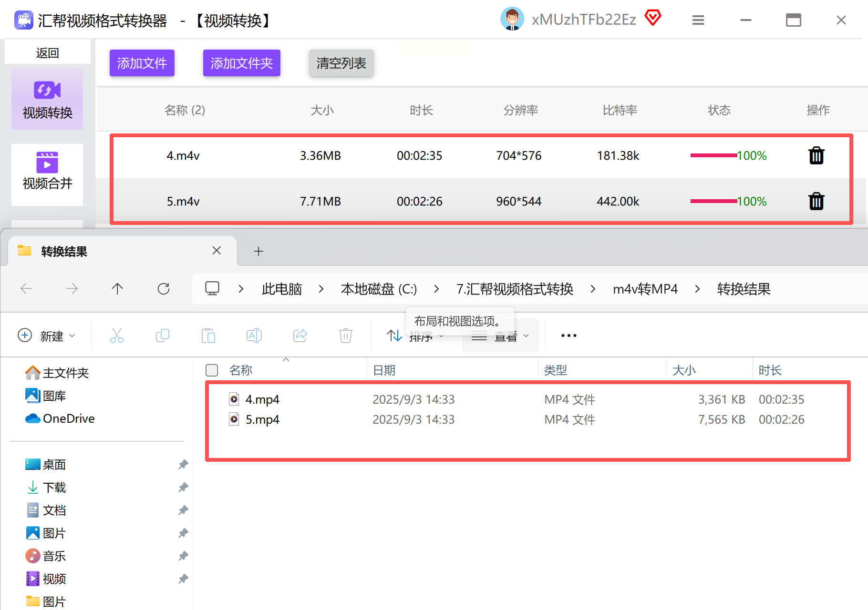The image size is (868, 610).
Task: Go up one folder level arrow
Action: 117,289
